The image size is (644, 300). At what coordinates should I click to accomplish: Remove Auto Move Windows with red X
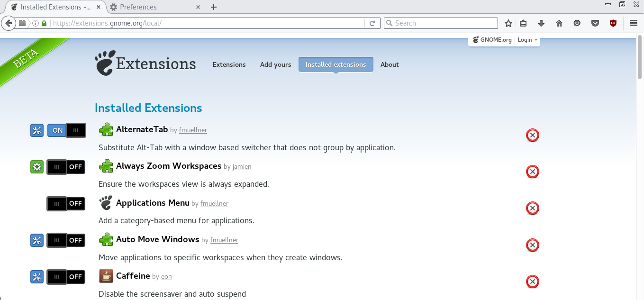coord(533,245)
